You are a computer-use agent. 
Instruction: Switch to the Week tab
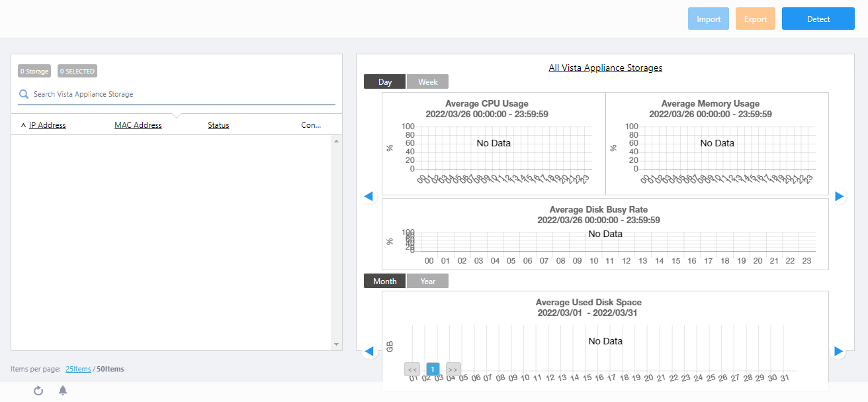click(x=427, y=82)
